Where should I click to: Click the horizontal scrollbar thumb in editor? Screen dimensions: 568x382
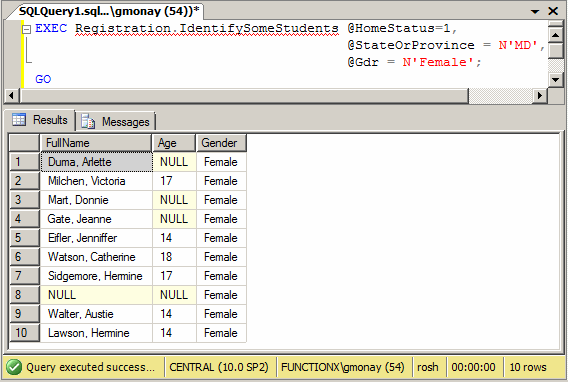245,96
